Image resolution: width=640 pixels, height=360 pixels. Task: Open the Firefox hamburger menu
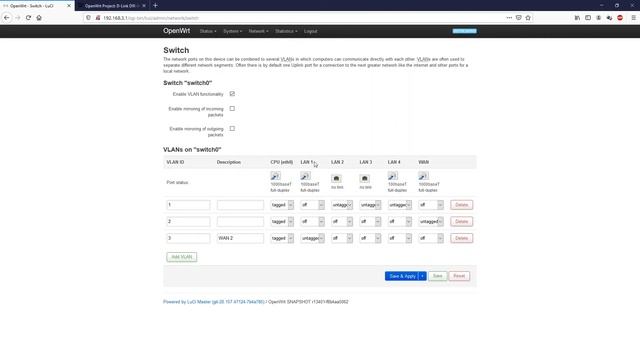pyautogui.click(x=633, y=18)
